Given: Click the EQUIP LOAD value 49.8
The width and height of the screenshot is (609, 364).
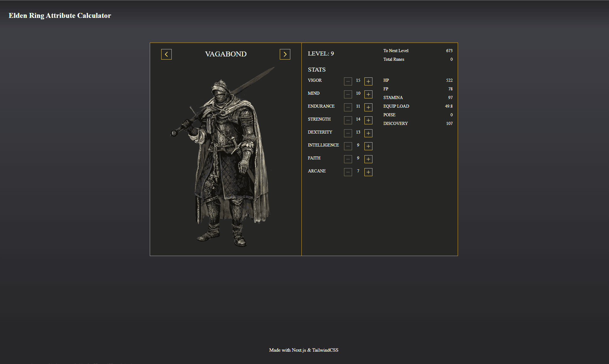Looking at the screenshot, I should click(x=449, y=106).
